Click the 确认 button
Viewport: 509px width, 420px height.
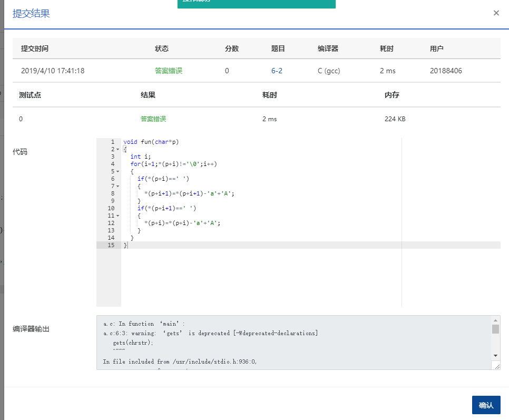[486, 405]
